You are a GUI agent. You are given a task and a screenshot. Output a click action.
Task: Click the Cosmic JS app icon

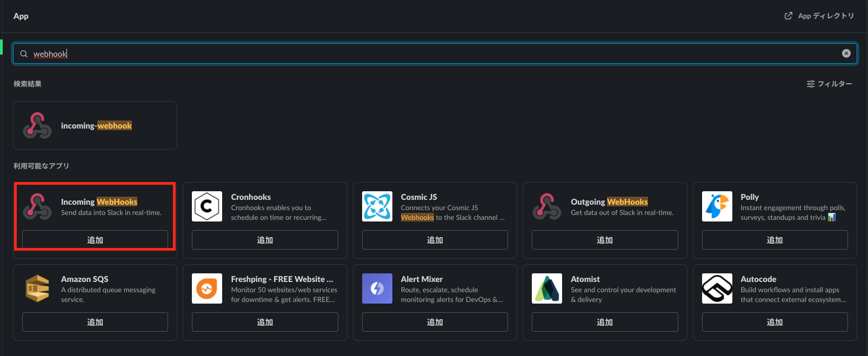pos(377,206)
